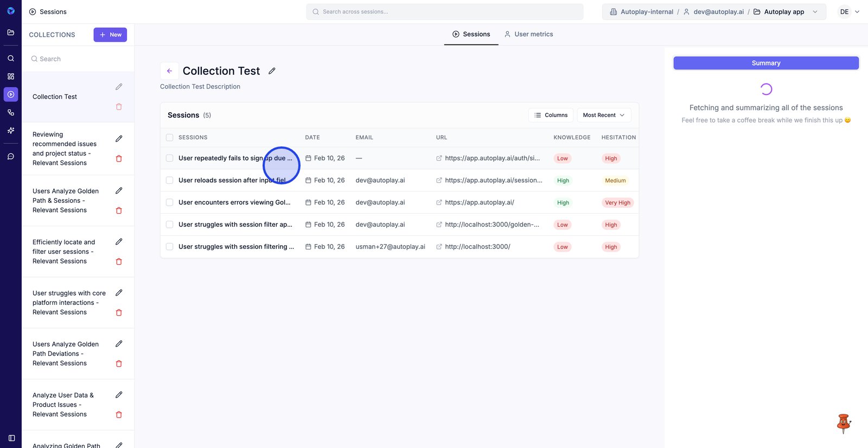Switch to the User metrics tab

point(528,34)
